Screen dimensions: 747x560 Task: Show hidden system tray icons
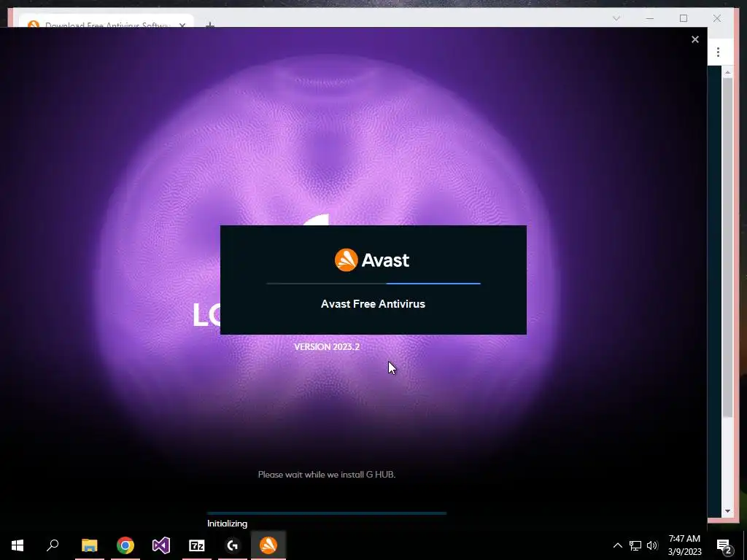pyautogui.click(x=617, y=545)
